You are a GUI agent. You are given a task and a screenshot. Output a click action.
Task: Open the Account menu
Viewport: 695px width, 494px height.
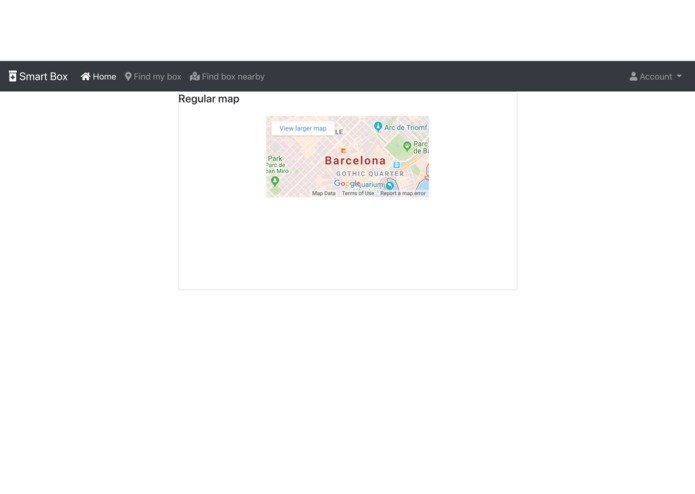click(x=656, y=77)
